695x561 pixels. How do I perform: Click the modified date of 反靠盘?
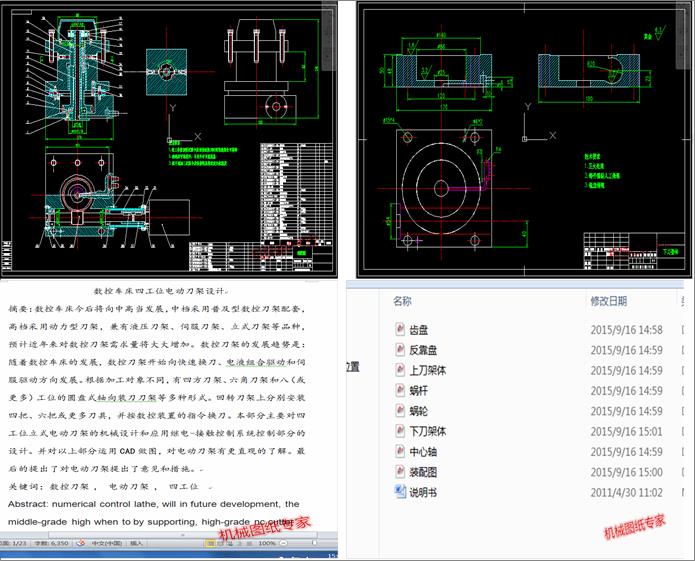pyautogui.click(x=626, y=350)
